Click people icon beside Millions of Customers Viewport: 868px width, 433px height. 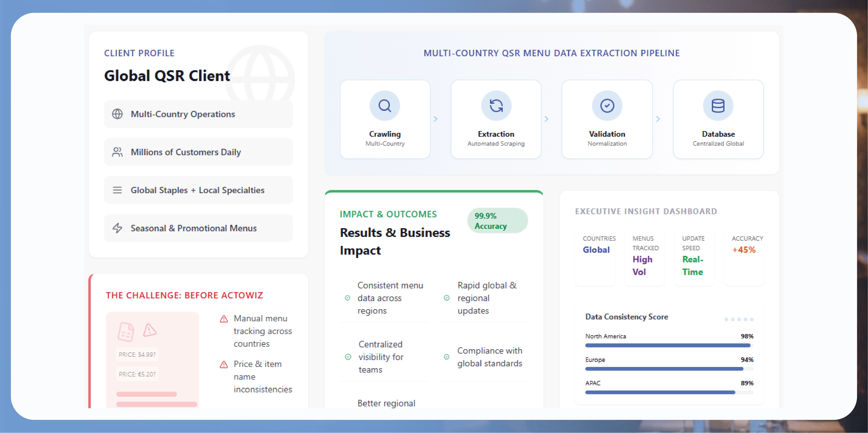coord(117,152)
